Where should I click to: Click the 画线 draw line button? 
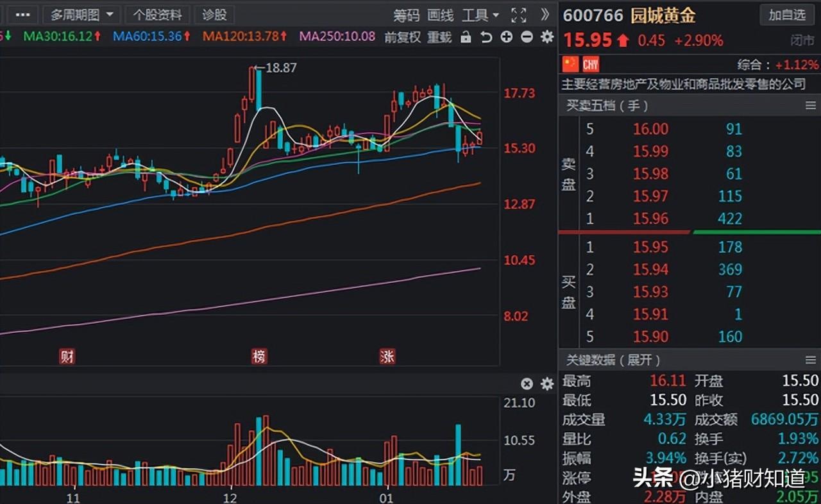click(441, 15)
